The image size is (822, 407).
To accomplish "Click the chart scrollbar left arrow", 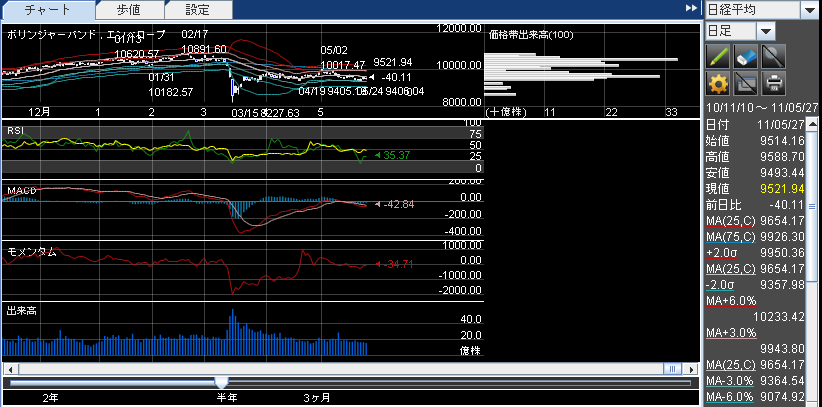I will [x=8, y=369].
